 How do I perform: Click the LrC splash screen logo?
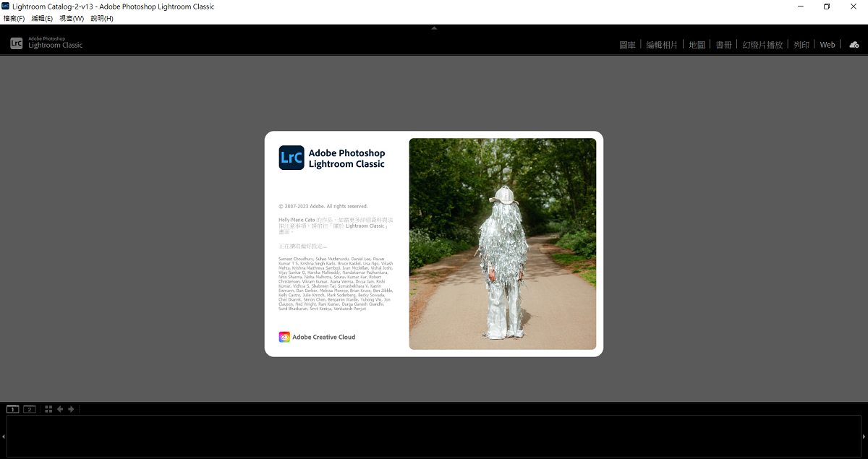(292, 158)
